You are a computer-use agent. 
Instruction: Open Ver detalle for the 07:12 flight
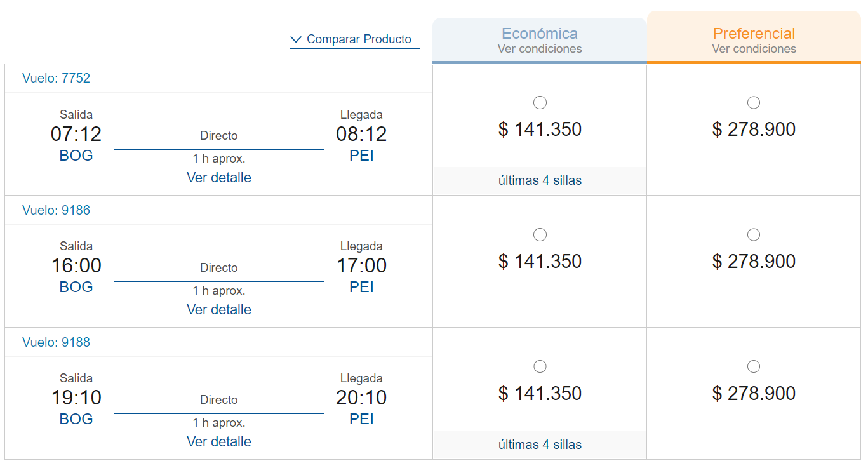click(x=219, y=178)
